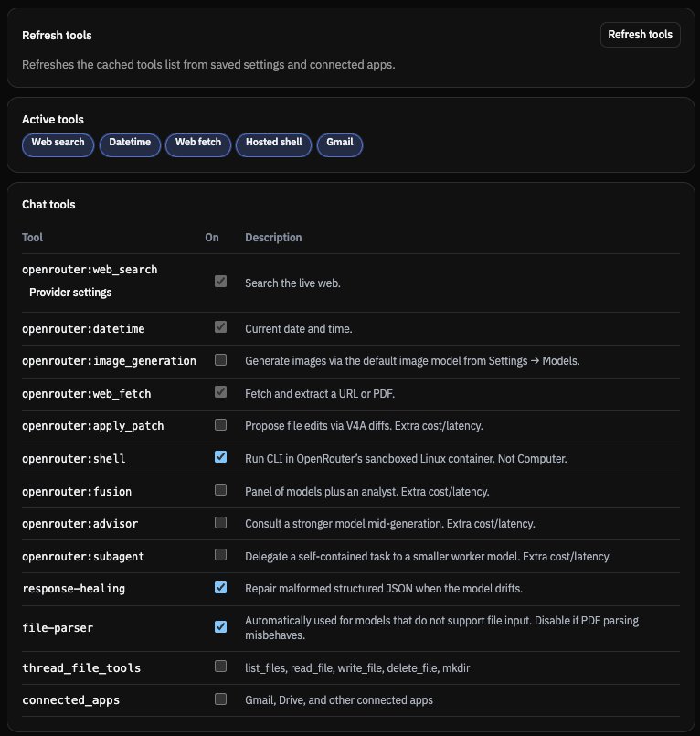This screenshot has height=736, width=700.
Task: Click the 'list_files, read_file, write_file' description
Action: pyautogui.click(x=357, y=668)
